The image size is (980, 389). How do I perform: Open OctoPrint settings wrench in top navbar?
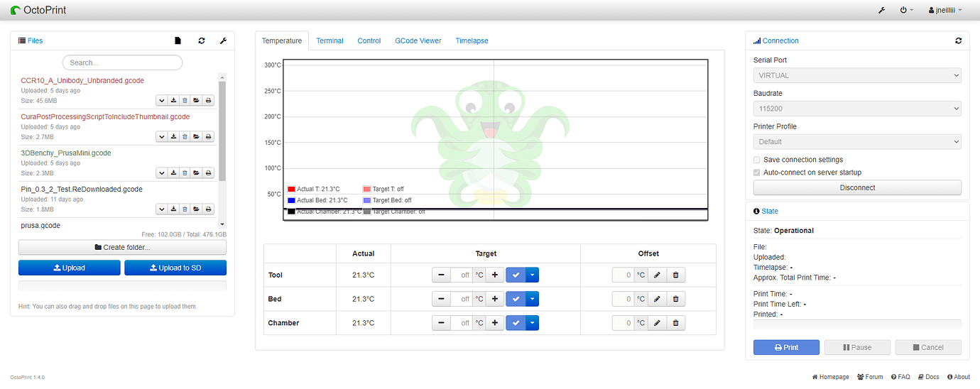pyautogui.click(x=882, y=11)
